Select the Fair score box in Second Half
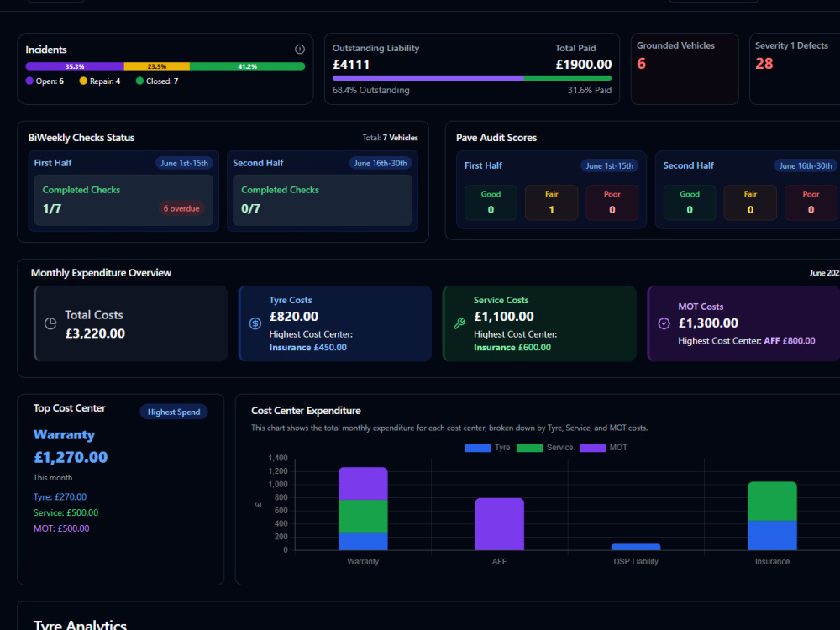Screen dimensions: 840x630 750,202
